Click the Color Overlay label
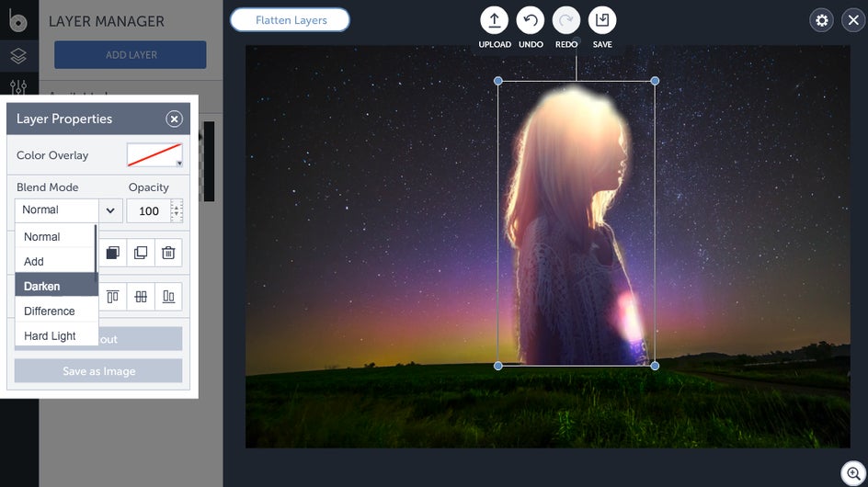This screenshot has width=868, height=487. pyautogui.click(x=52, y=155)
